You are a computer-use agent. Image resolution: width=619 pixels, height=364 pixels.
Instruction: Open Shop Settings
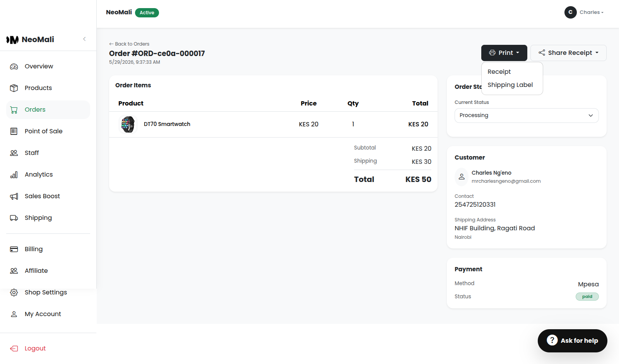pyautogui.click(x=48, y=293)
